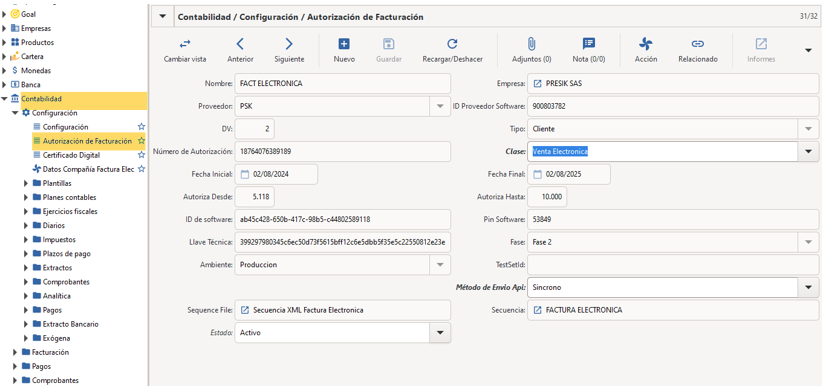Open Autorización de Facturación menu entry
822x389 pixels.
(x=88, y=141)
